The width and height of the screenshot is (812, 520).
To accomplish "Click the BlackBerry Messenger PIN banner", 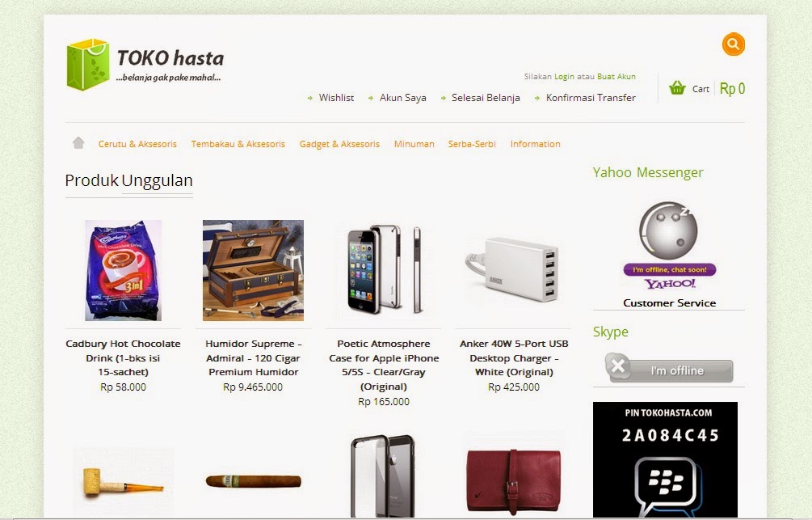I will click(x=665, y=459).
